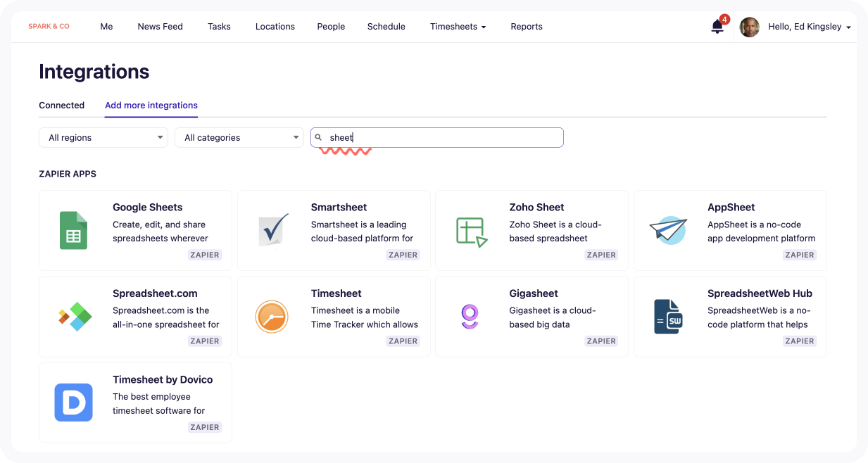868x463 pixels.
Task: Open the Hello, Ed Kingsley user menu
Action: 810,27
